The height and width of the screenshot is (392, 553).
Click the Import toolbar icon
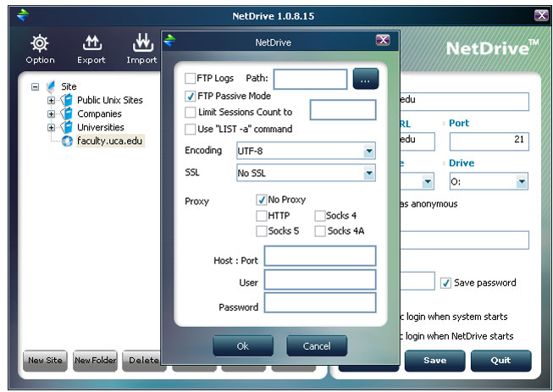click(142, 42)
